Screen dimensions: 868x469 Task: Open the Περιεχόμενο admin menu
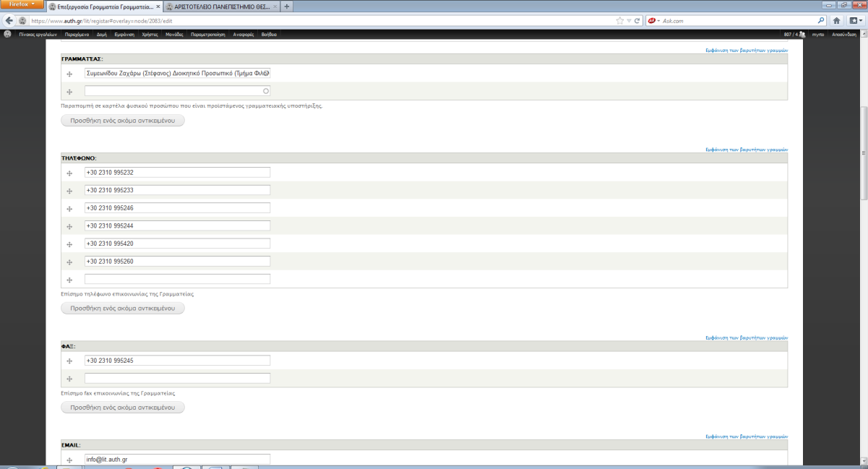77,34
